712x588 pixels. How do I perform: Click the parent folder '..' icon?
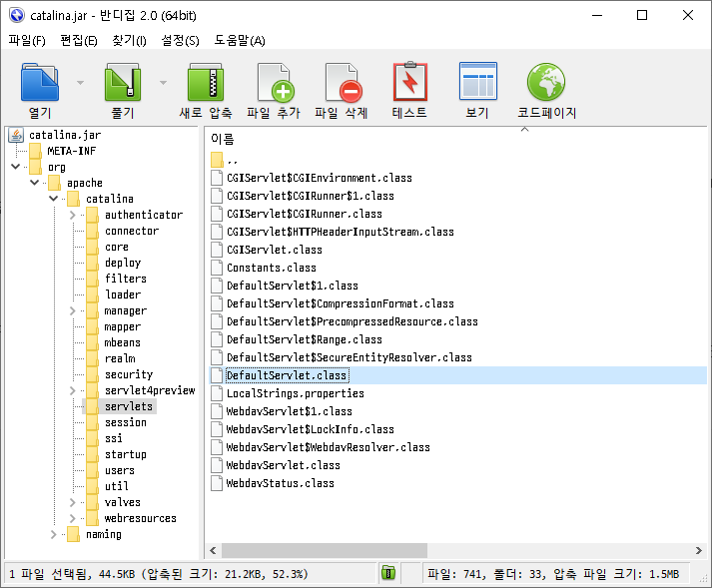217,160
